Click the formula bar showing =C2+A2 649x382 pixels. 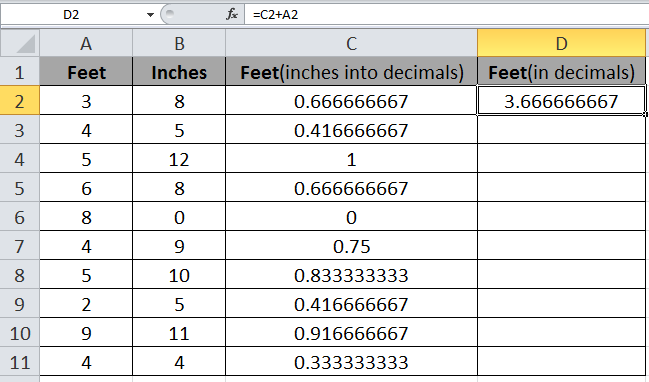coord(447,14)
